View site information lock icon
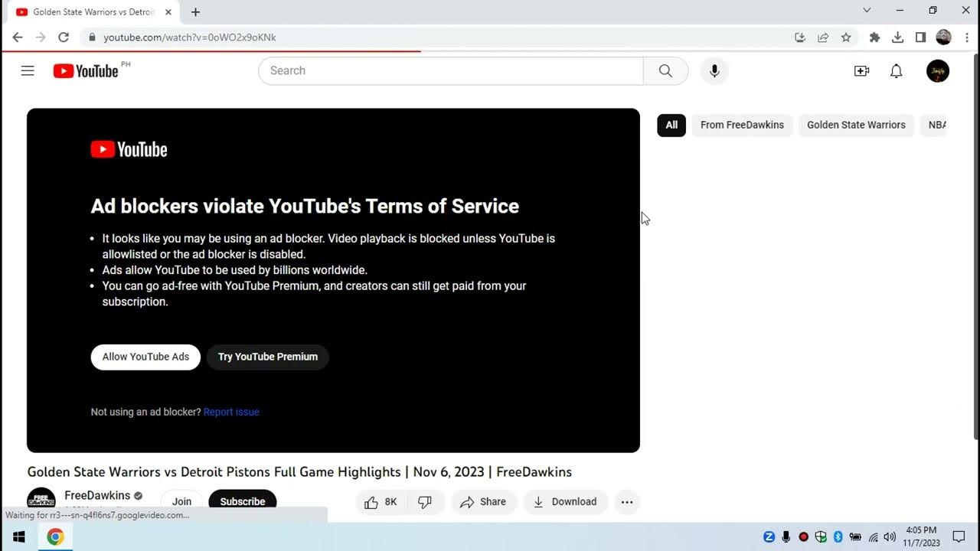The image size is (980, 551). [92, 37]
